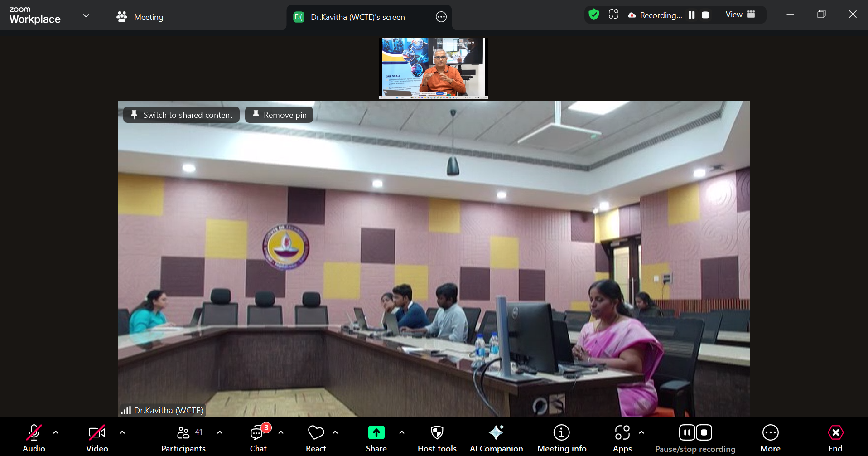Open Host tools shield
This screenshot has height=456, width=868.
pyautogui.click(x=437, y=438)
